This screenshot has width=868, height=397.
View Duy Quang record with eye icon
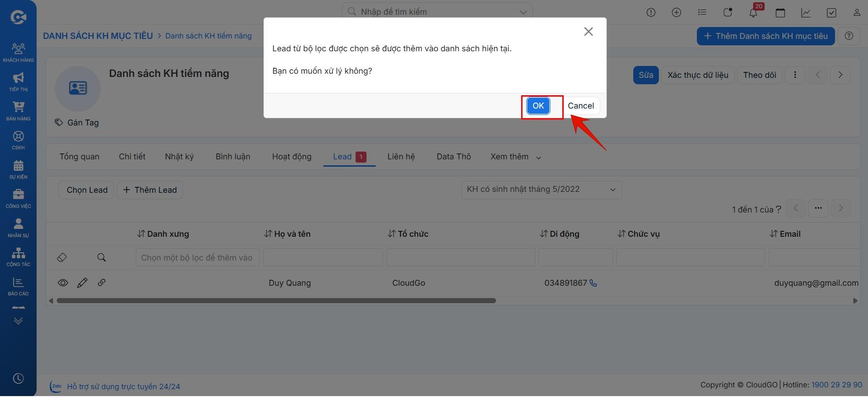pyautogui.click(x=63, y=283)
